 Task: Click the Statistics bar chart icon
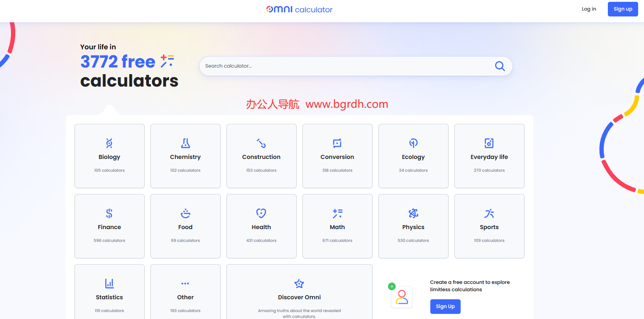coord(109,284)
